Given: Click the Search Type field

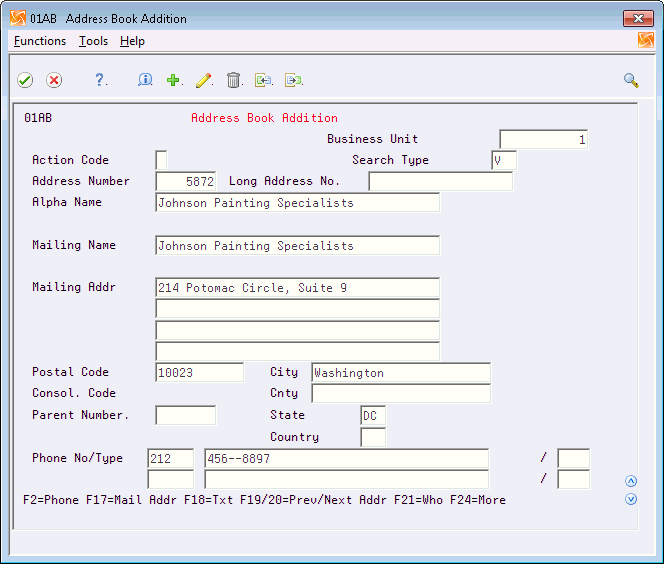Looking at the screenshot, I should tap(504, 160).
